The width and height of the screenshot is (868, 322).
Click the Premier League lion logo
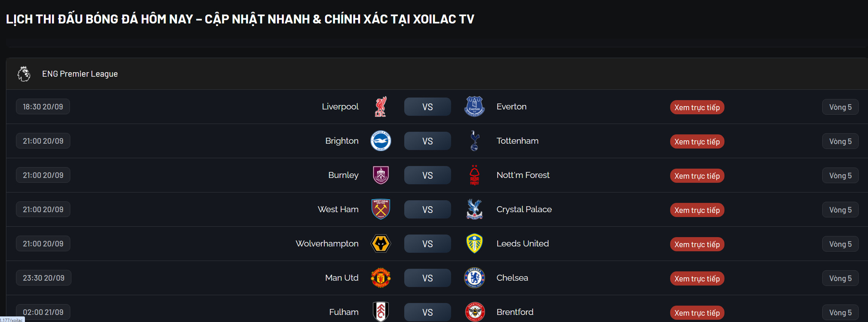coord(24,74)
